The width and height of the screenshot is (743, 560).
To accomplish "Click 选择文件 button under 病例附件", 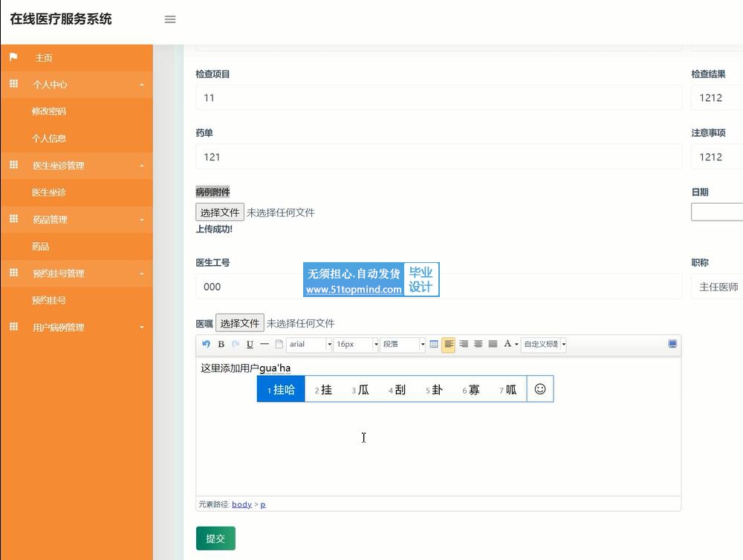I will point(220,212).
